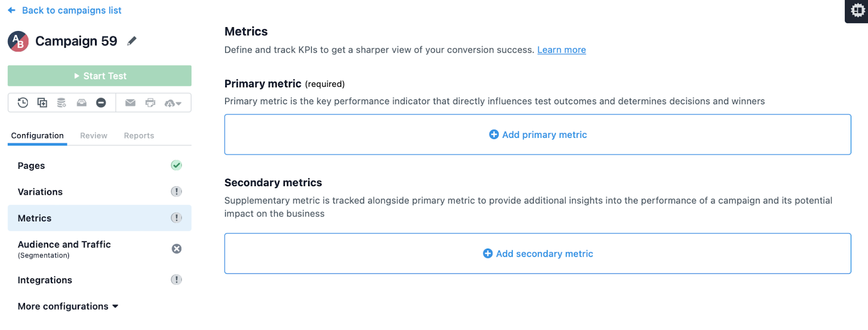Expand More configurations
The width and height of the screenshot is (868, 330).
(x=68, y=306)
